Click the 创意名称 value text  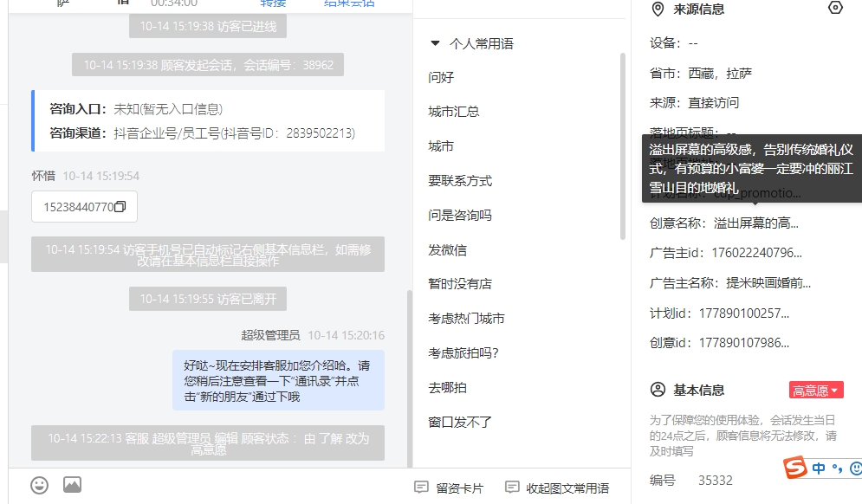(x=756, y=223)
